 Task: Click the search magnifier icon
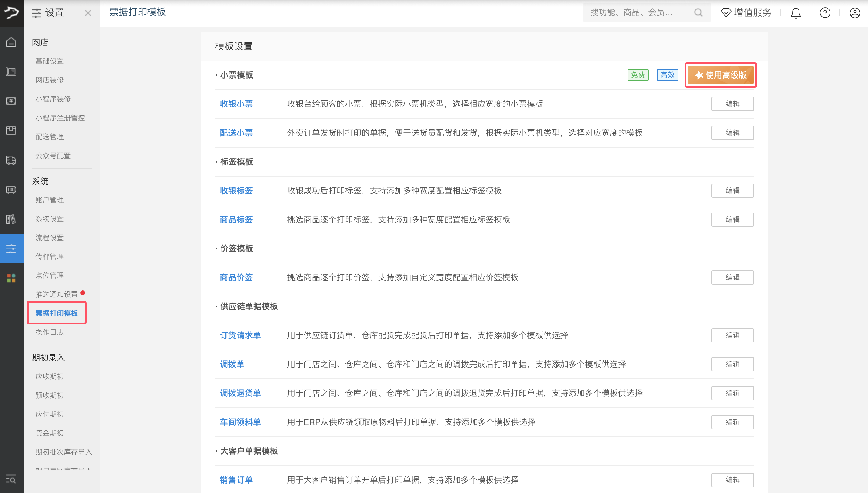(x=698, y=12)
